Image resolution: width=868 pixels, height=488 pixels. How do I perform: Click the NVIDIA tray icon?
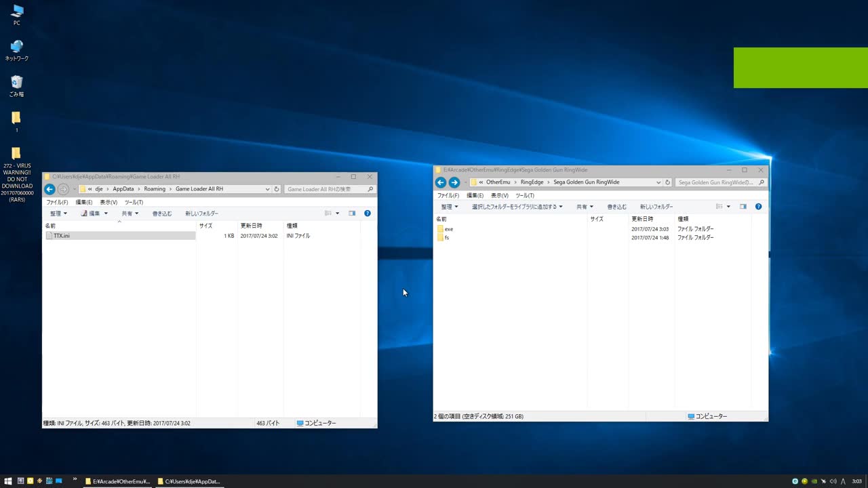pos(814,481)
